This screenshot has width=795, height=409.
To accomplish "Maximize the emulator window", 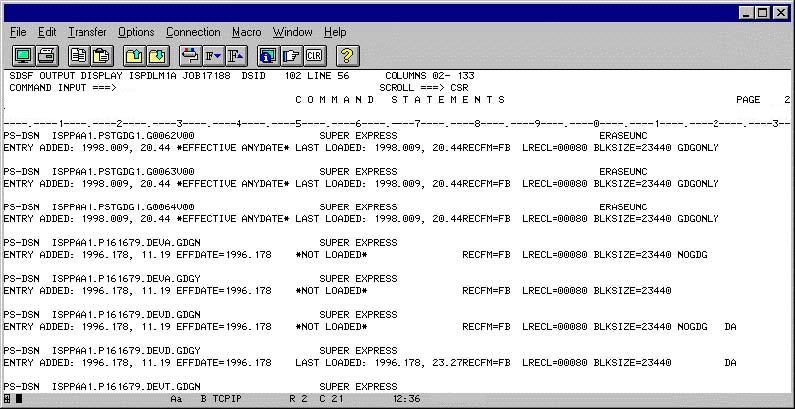I will [763, 13].
